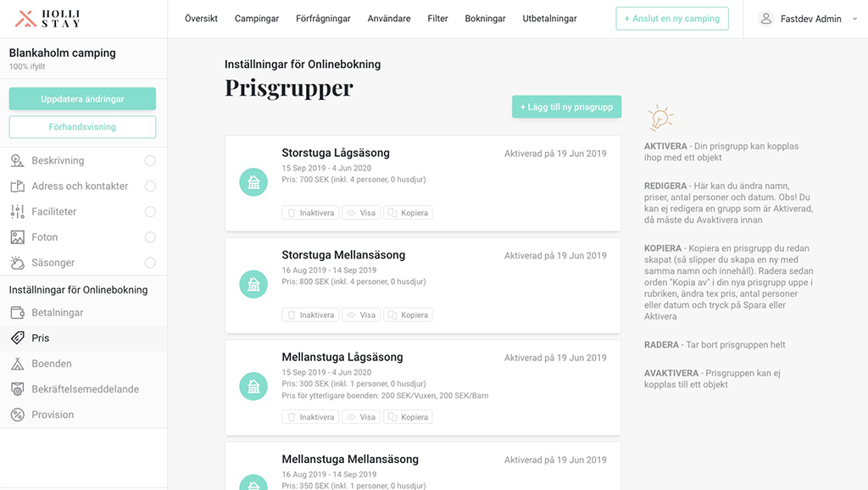Click the HolliStay logo

tap(47, 19)
